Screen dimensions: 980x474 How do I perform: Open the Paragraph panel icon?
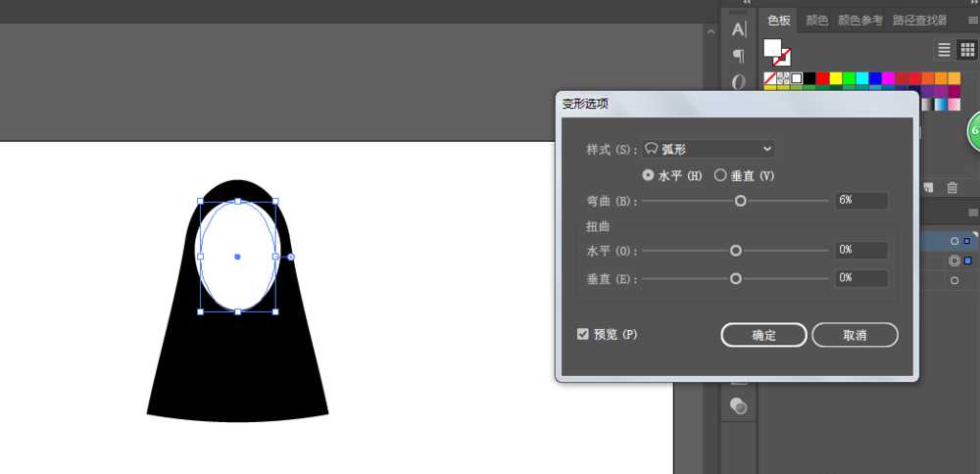coord(739,56)
